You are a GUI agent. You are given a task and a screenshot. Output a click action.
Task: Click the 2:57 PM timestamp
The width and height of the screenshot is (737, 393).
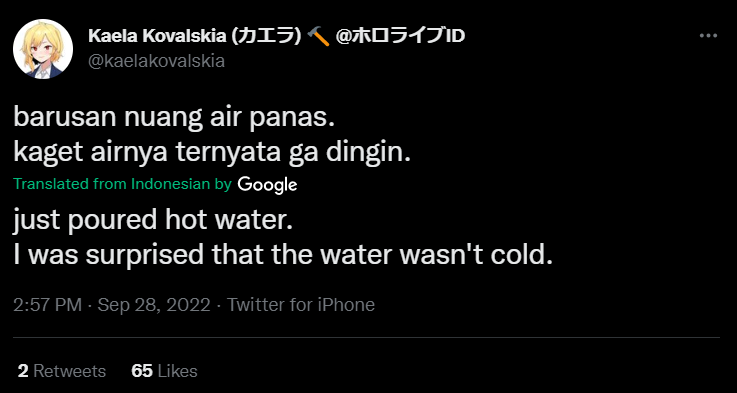point(47,305)
